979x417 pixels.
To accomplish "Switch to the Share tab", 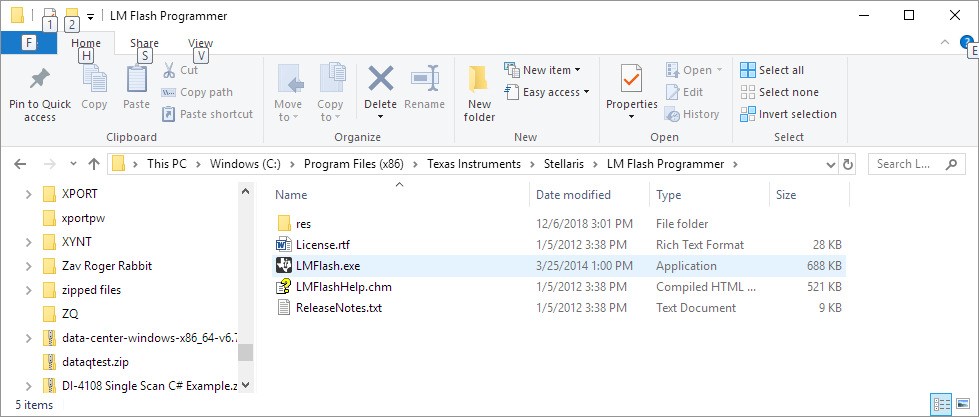I will (x=144, y=43).
